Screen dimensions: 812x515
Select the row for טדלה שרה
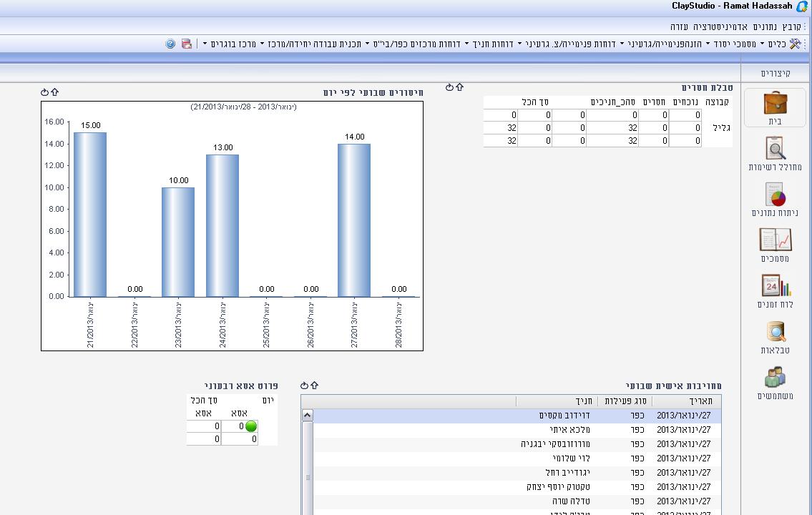pyautogui.click(x=517, y=501)
